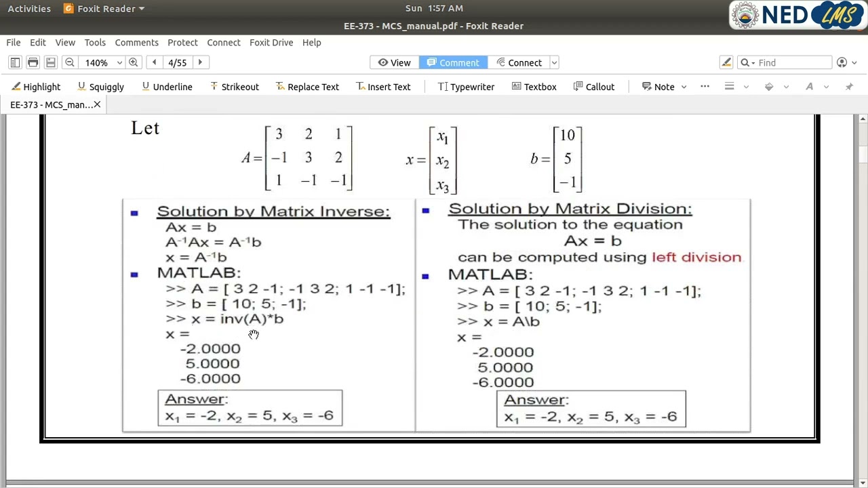Select the Typewriter tool
Image resolution: width=868 pixels, height=488 pixels.
click(x=466, y=87)
